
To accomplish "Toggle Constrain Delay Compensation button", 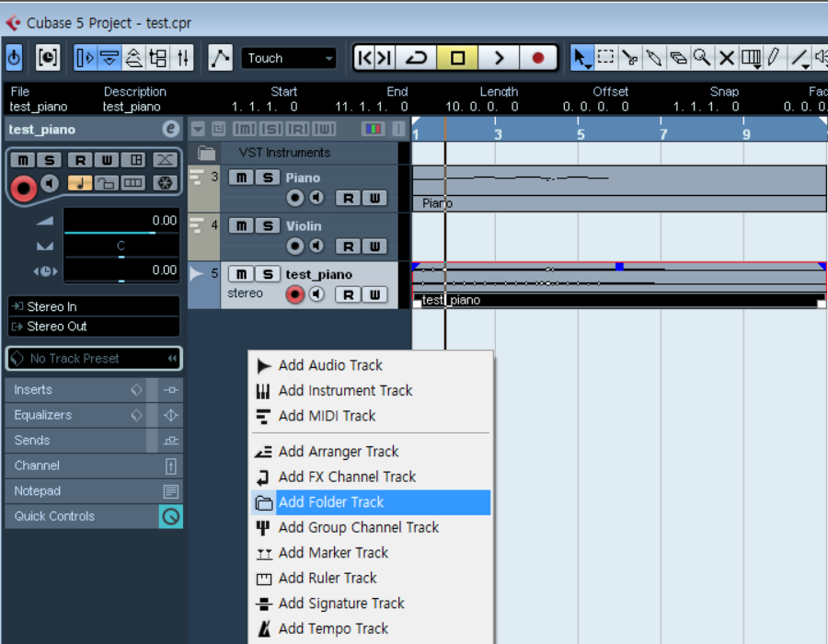I will point(48,58).
